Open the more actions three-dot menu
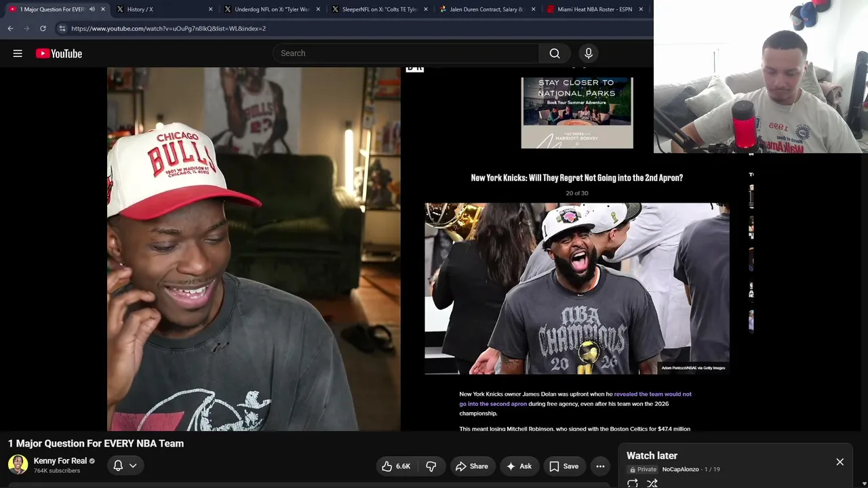This screenshot has height=488, width=868. click(x=600, y=466)
